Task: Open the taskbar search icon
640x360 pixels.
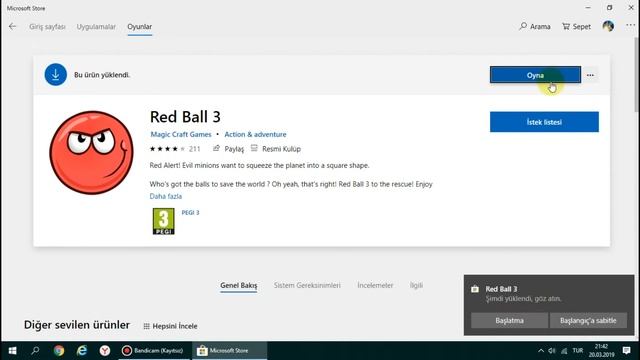Action: (x=36, y=351)
